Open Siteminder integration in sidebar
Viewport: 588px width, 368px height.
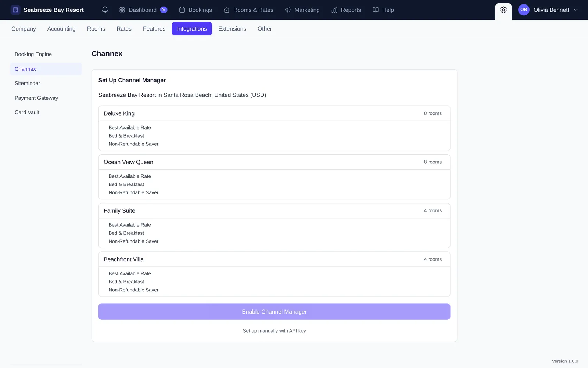46,83
